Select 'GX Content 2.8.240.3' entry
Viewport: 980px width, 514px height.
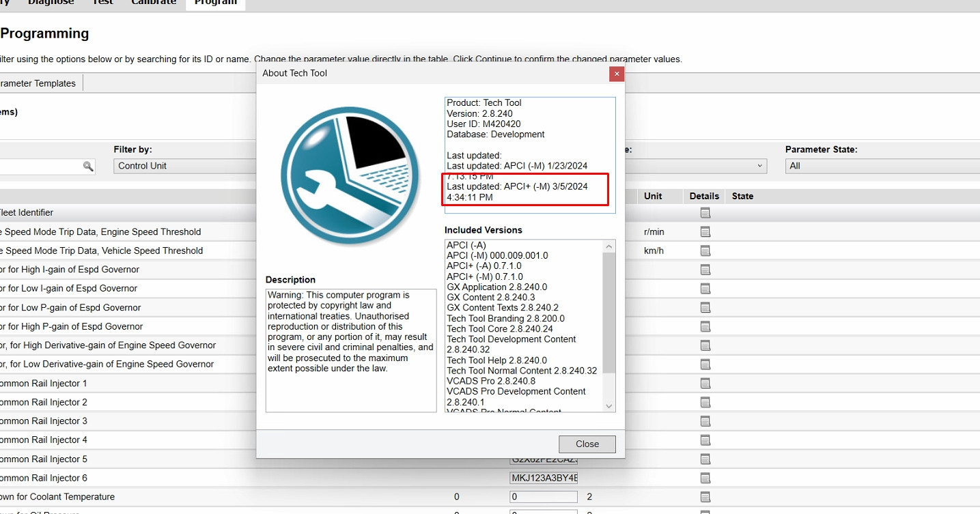(x=490, y=298)
